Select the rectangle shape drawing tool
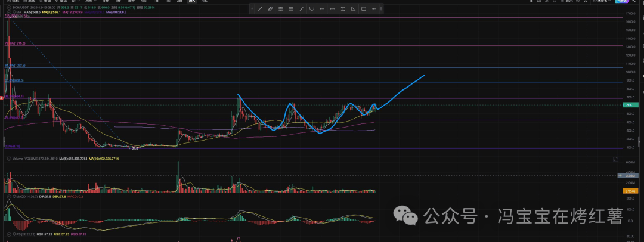 364,8
